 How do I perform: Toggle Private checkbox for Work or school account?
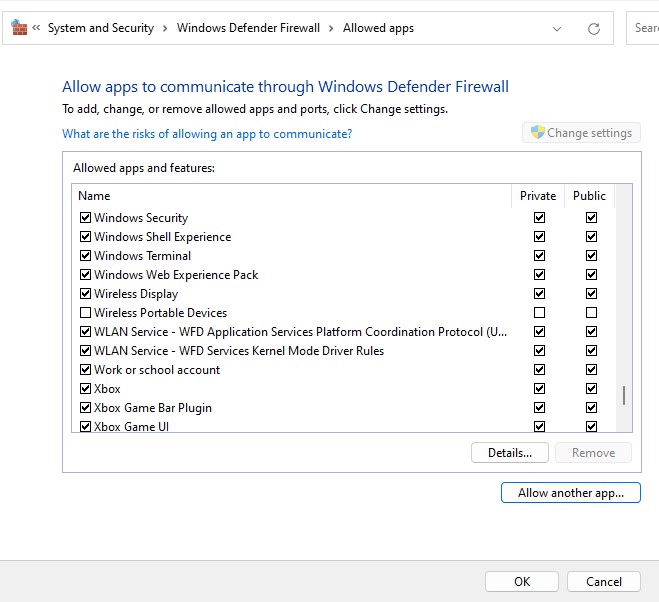click(540, 370)
